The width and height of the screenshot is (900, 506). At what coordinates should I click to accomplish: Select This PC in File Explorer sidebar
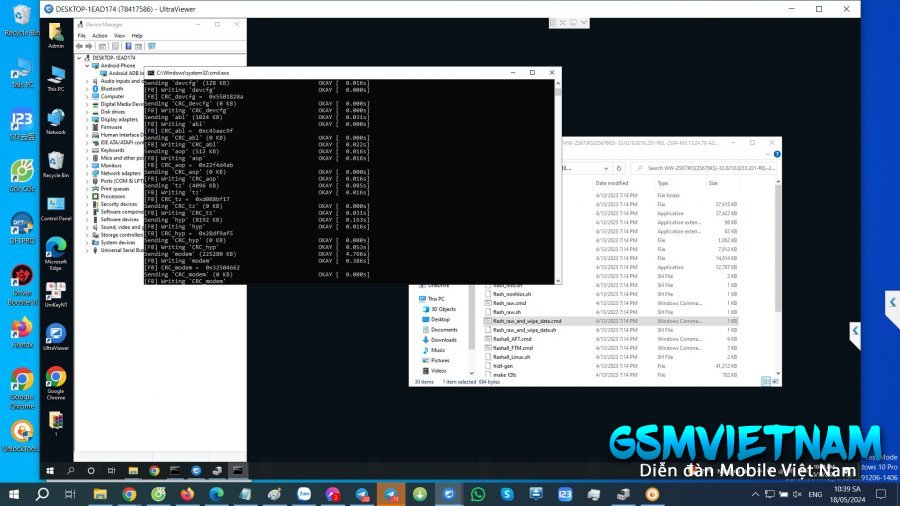[436, 299]
